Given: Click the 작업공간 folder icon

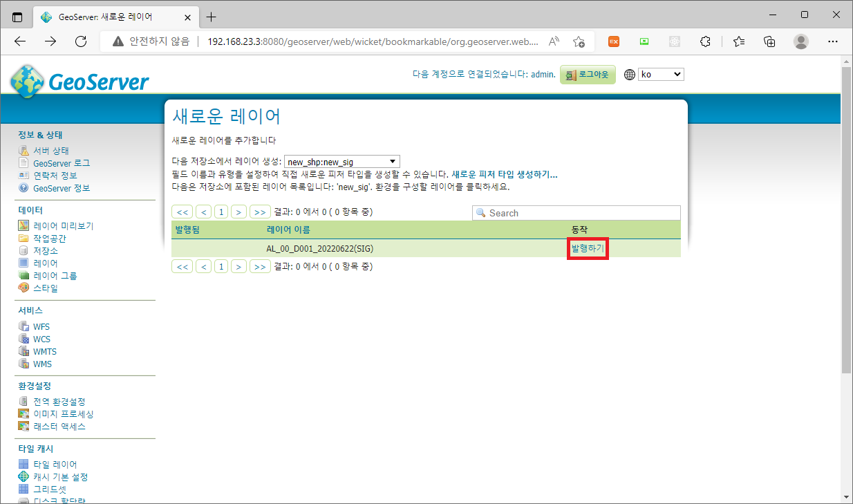Looking at the screenshot, I should coord(24,238).
